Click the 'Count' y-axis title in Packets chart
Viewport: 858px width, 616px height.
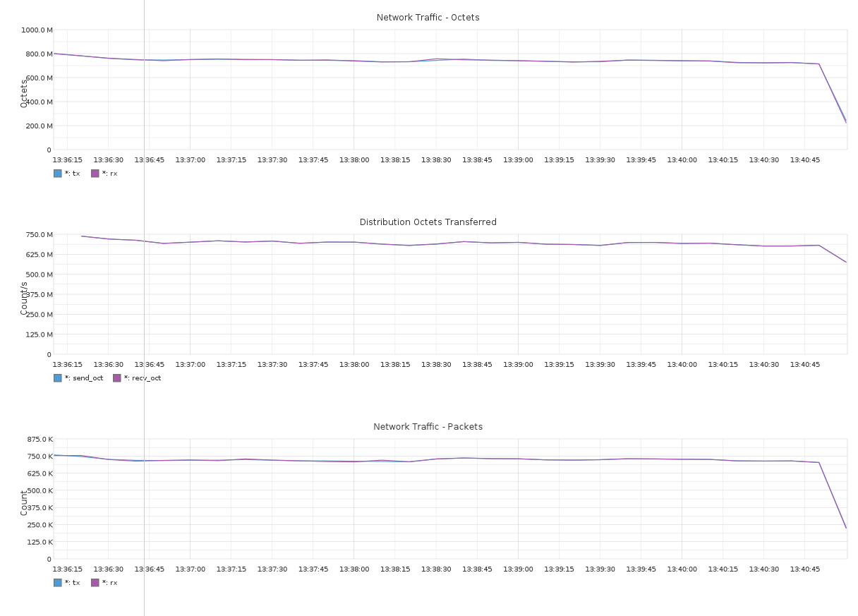[24, 503]
